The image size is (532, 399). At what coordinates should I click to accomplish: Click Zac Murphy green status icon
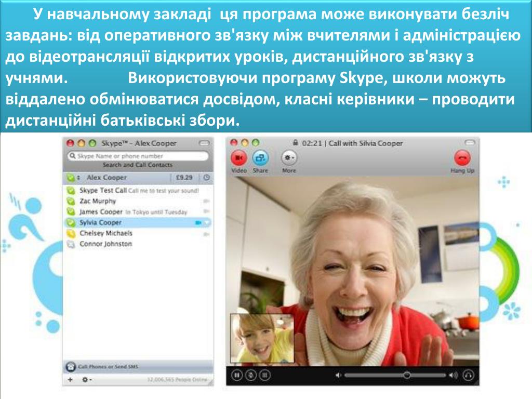pyautogui.click(x=71, y=201)
